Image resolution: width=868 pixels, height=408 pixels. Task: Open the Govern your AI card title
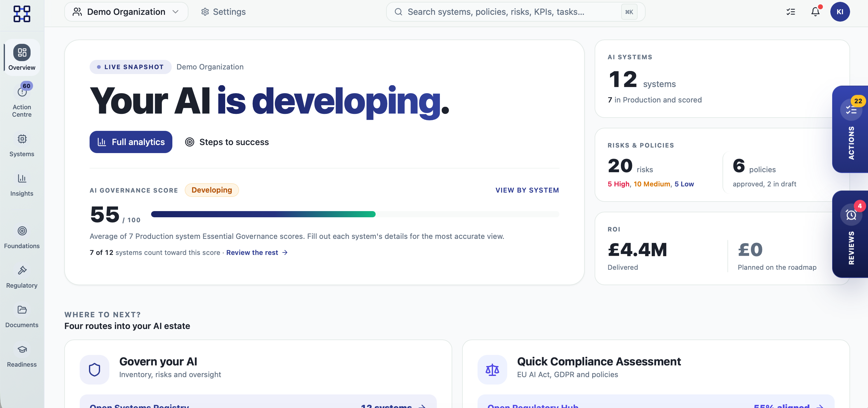(x=158, y=361)
